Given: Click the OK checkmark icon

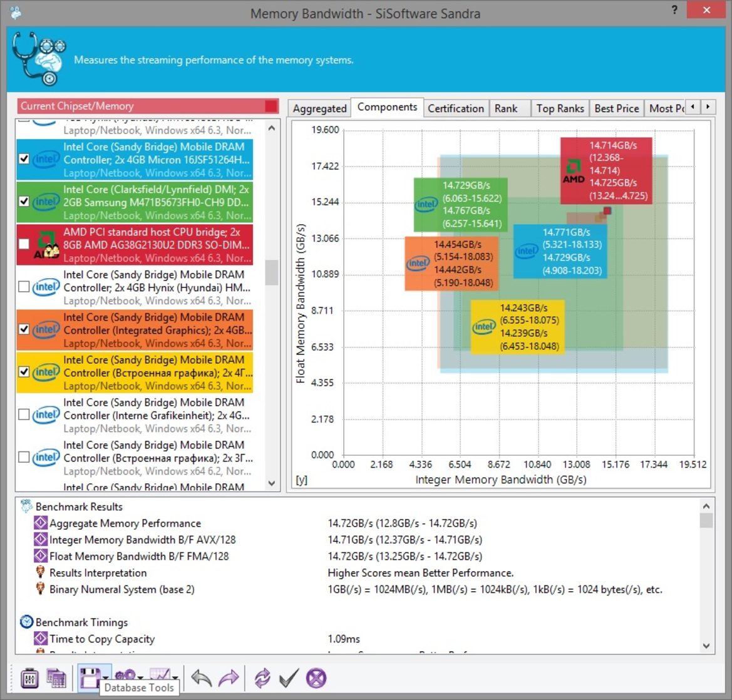Looking at the screenshot, I should click(289, 678).
